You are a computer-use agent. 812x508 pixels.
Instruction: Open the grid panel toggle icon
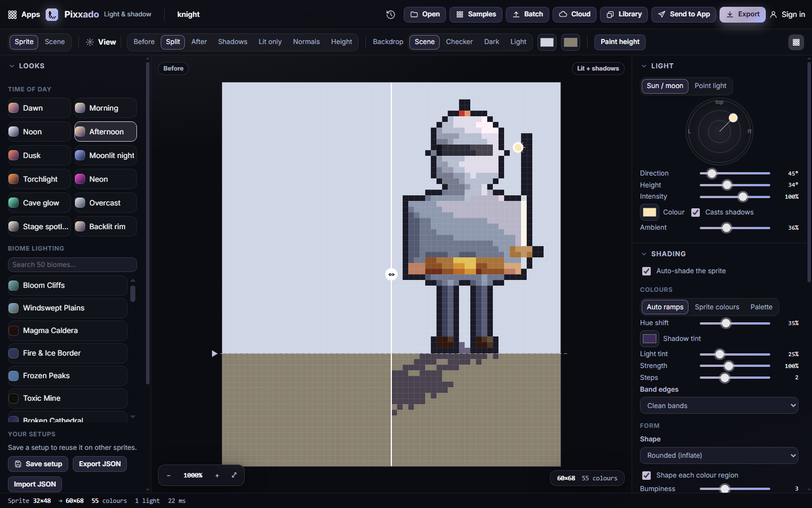click(796, 42)
